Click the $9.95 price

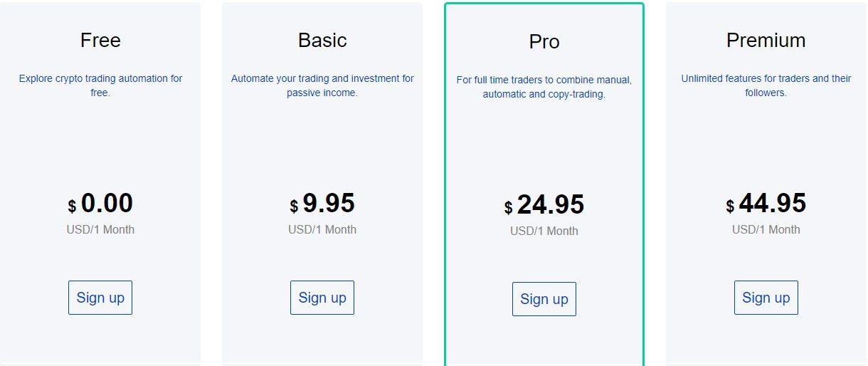coord(322,204)
